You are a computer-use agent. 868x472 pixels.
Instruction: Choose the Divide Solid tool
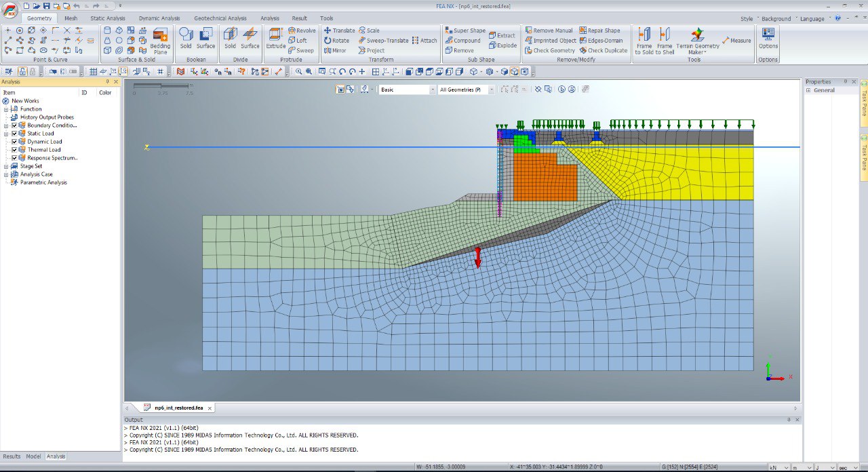(231, 39)
